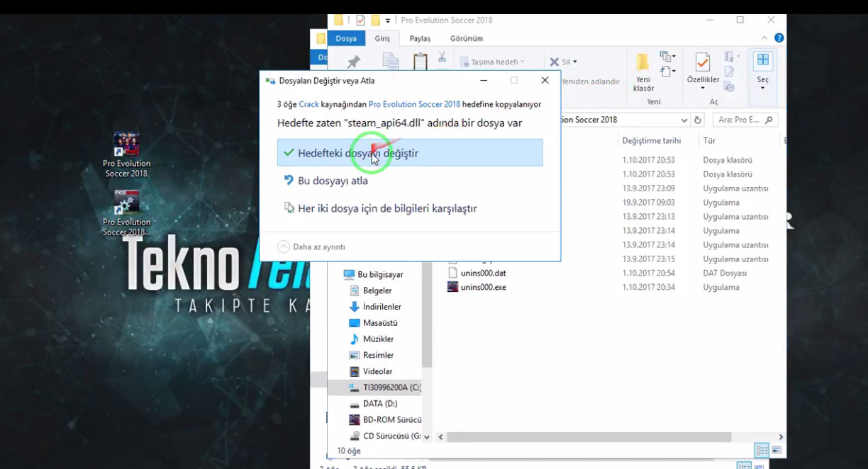Viewport: 868px width, 469px height.
Task: Switch to large icons view icon
Action: [x=777, y=451]
